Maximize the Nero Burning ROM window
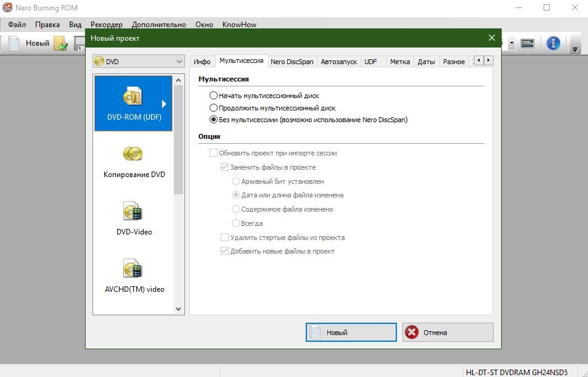Image resolution: width=588 pixels, height=377 pixels. click(546, 7)
